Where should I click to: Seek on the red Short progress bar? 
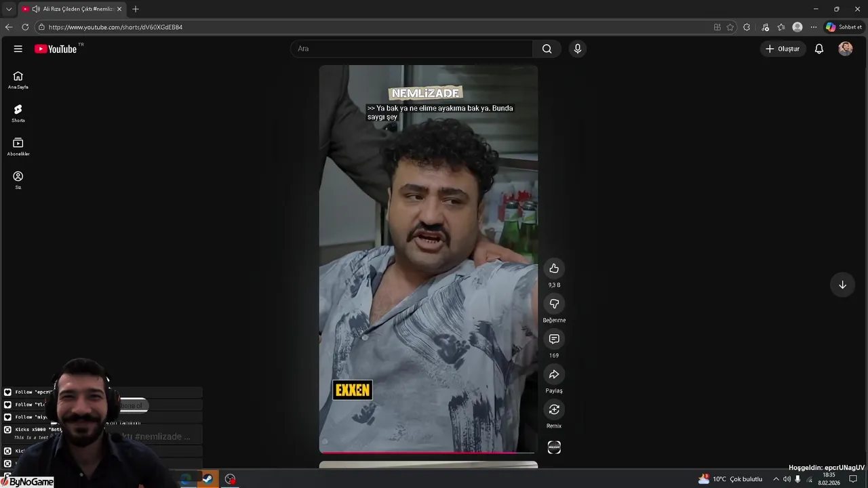click(429, 452)
